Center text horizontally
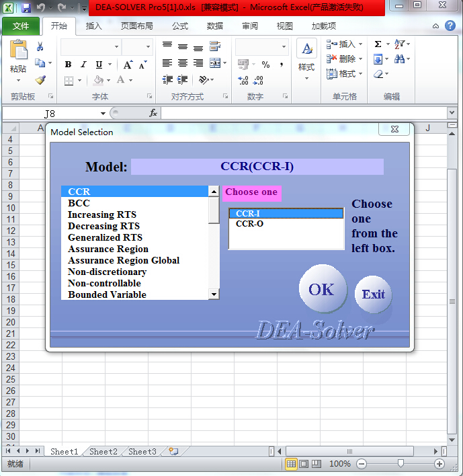Viewport: 463px width, 476px height. pyautogui.click(x=183, y=63)
